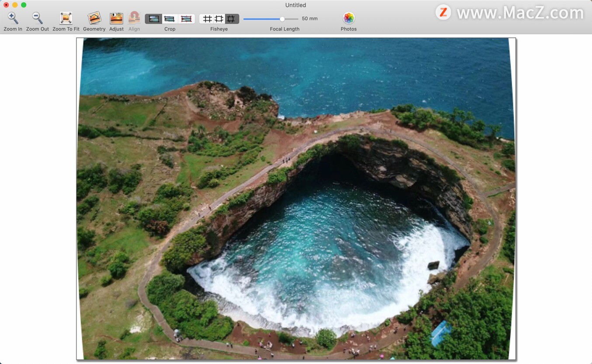Screen dimensions: 592x364
Task: Click the Zoom Out magnifier icon
Action: [x=38, y=18]
